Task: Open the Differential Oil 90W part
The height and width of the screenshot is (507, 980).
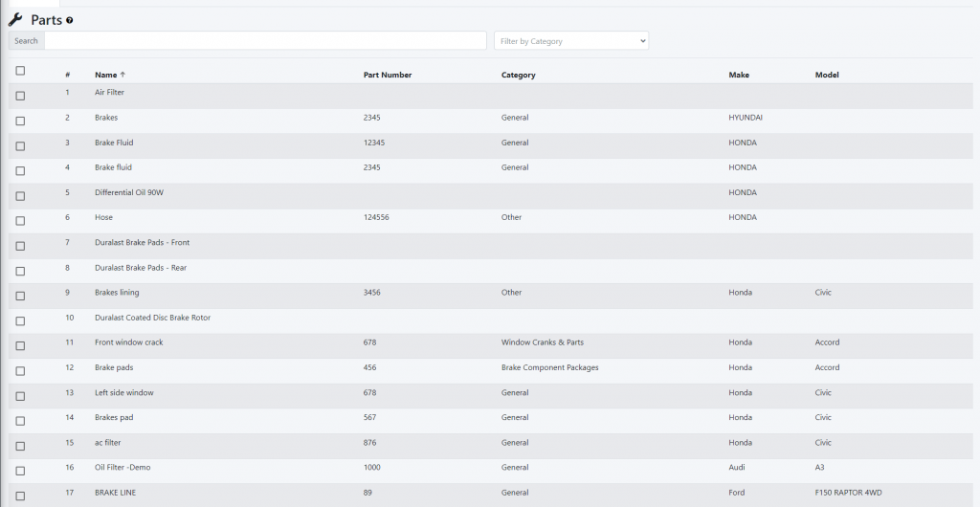Action: pos(129,192)
